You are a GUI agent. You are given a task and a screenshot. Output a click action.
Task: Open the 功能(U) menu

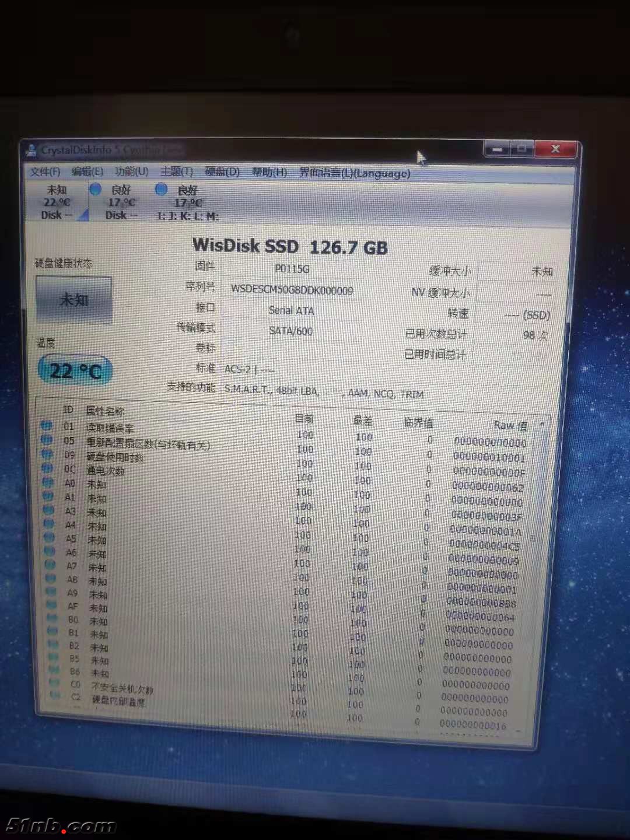click(x=131, y=171)
